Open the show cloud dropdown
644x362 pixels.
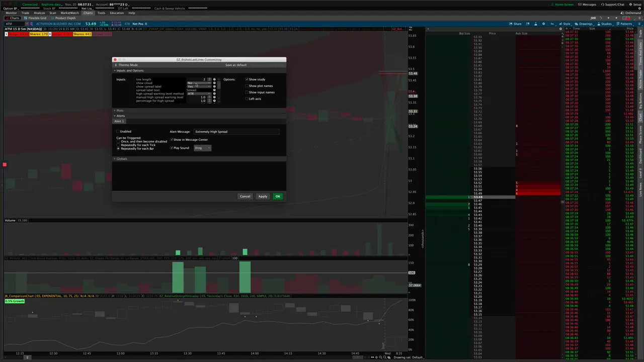click(199, 83)
